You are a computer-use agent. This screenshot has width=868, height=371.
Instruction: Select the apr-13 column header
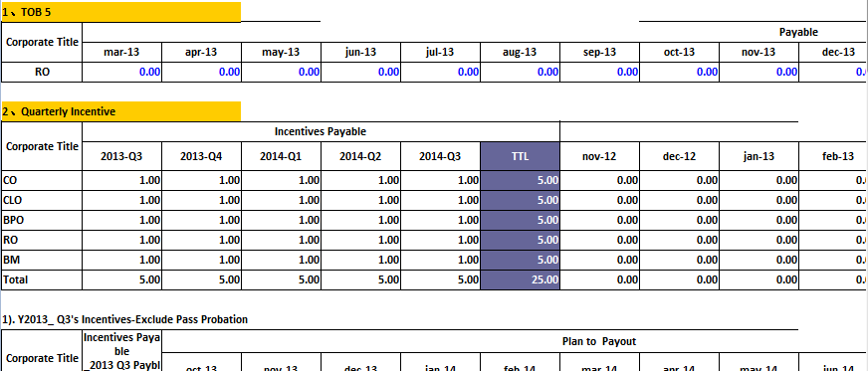[201, 53]
